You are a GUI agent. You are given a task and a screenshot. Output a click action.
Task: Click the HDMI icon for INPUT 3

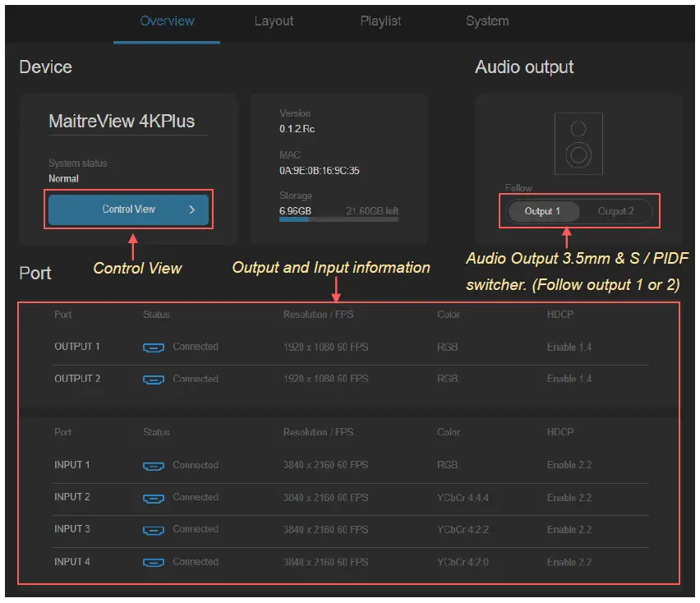(x=153, y=530)
